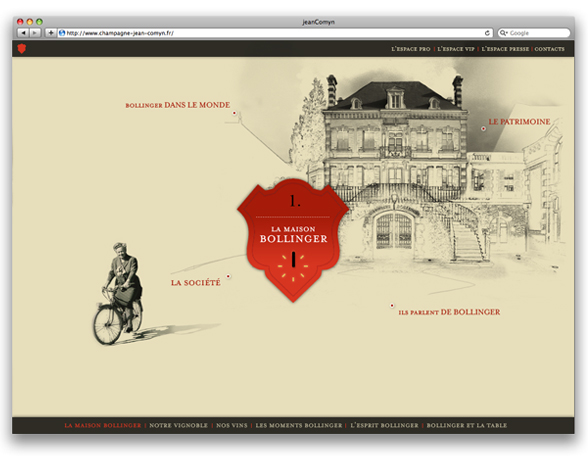
Task: Zoom the window with green button
Action: 39,22
